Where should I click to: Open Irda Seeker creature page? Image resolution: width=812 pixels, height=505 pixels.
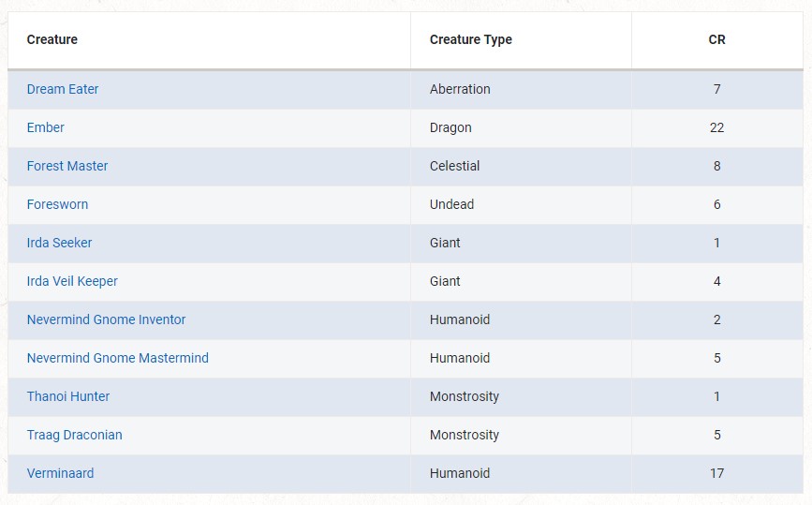[x=59, y=243]
